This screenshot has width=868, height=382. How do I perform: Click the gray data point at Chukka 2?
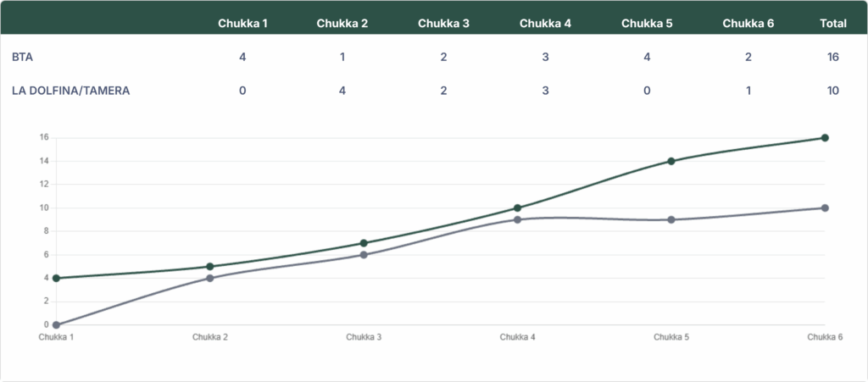[209, 278]
